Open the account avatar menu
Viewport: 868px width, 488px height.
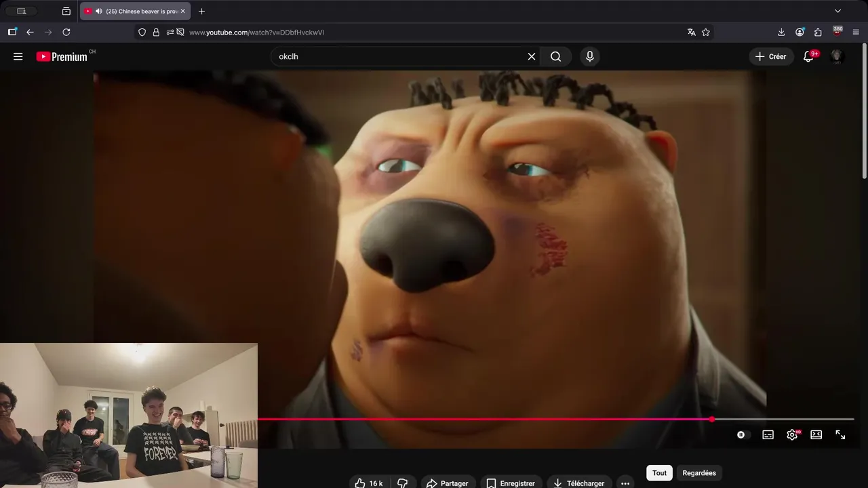pos(837,57)
